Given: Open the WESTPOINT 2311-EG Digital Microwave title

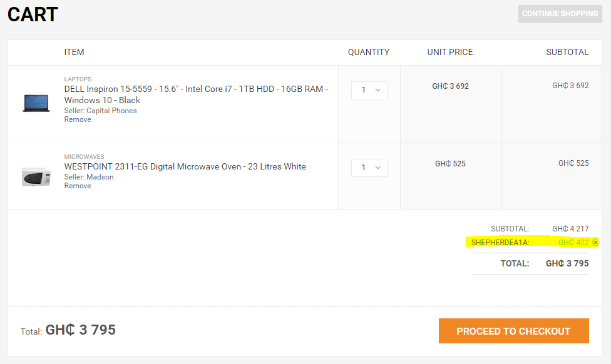Looking at the screenshot, I should pyautogui.click(x=185, y=166).
